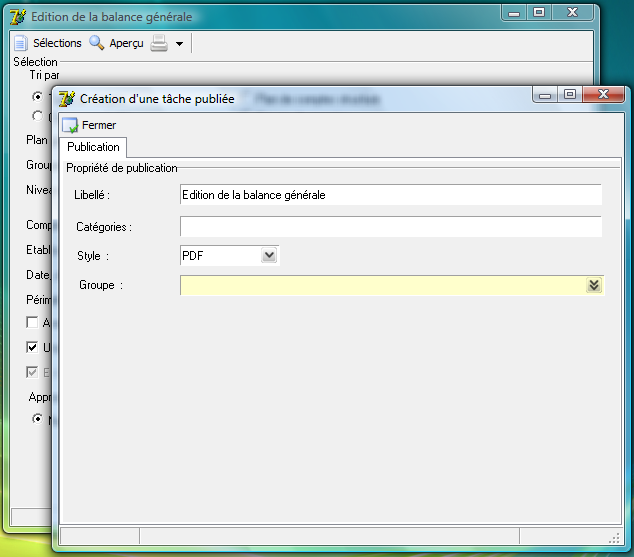Click the app icon in the Création d'une tâche publiée title bar
The image size is (634, 557).
(x=67, y=99)
